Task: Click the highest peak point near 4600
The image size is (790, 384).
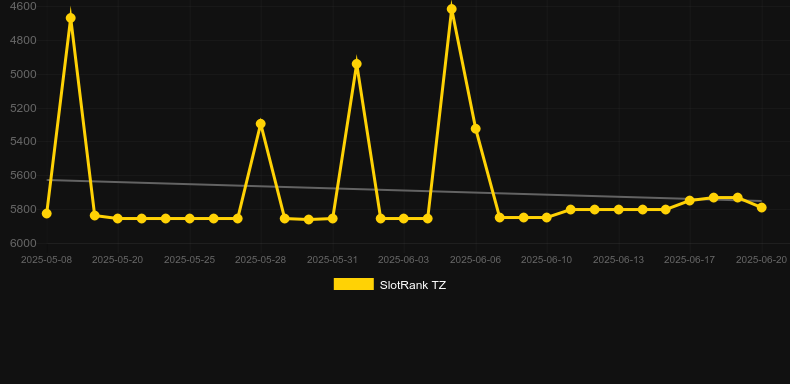Action: click(451, 9)
